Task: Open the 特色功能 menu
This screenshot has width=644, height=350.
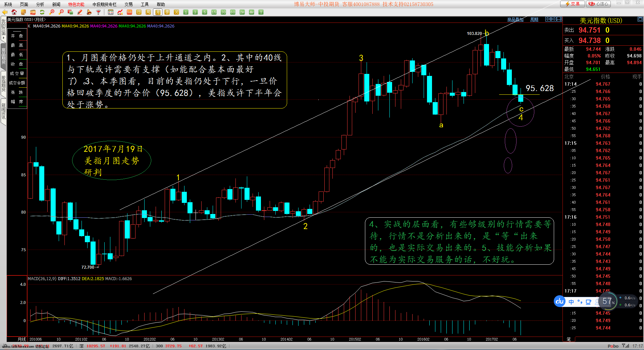Action: (76, 4)
